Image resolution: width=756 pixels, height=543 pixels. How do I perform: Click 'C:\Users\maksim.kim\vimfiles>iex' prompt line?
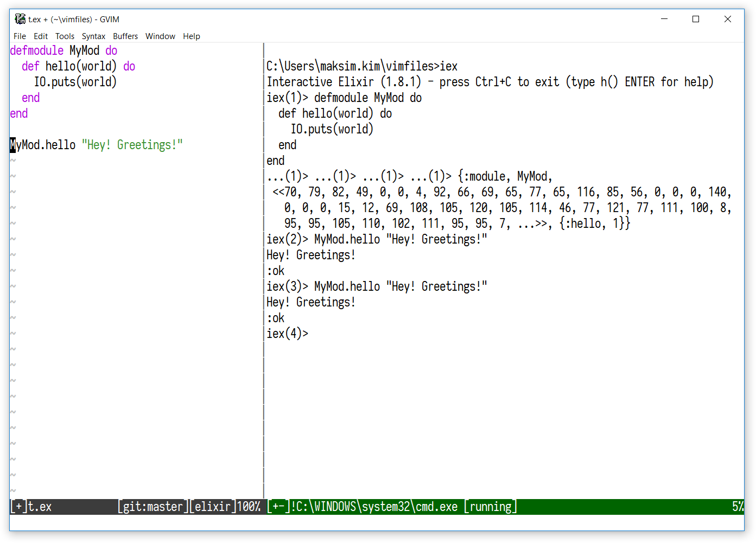pos(362,66)
